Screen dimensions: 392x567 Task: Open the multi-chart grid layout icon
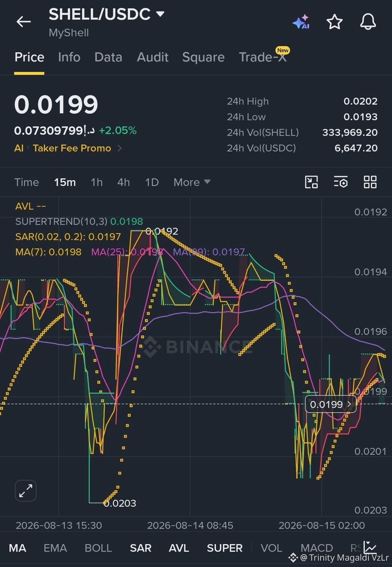click(370, 182)
